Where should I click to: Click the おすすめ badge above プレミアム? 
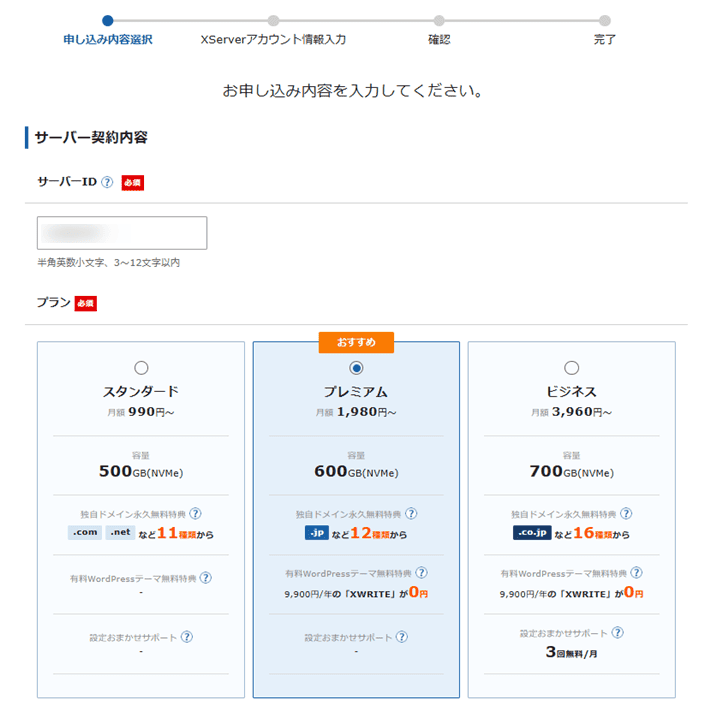[356, 342]
